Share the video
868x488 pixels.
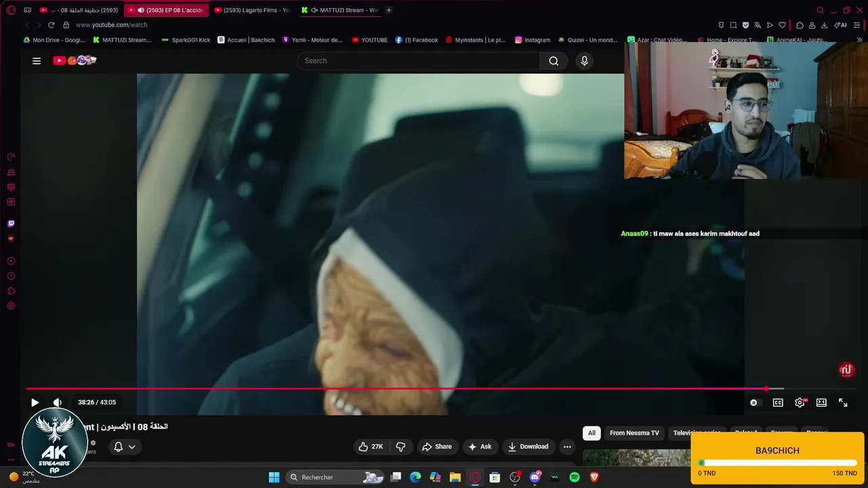(x=437, y=447)
